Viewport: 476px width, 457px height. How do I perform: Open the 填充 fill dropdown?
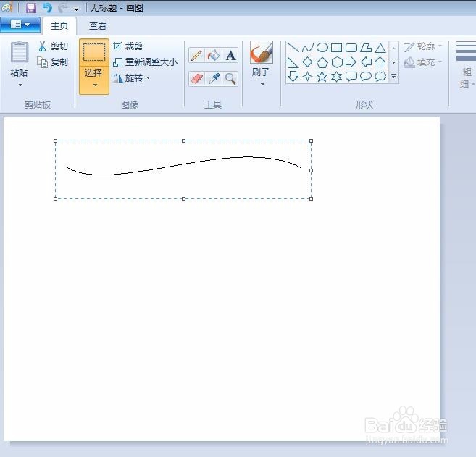pos(422,62)
